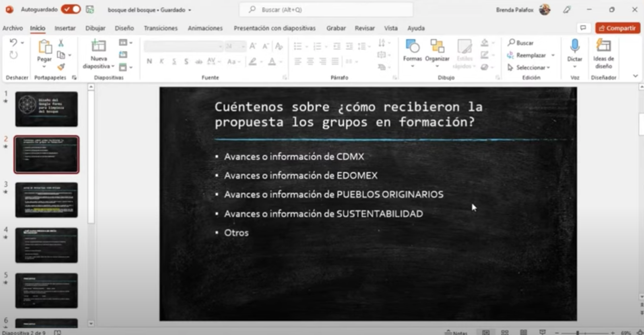Click the Cut scissors icon
Screen dimensions: 644x335
coord(61,43)
